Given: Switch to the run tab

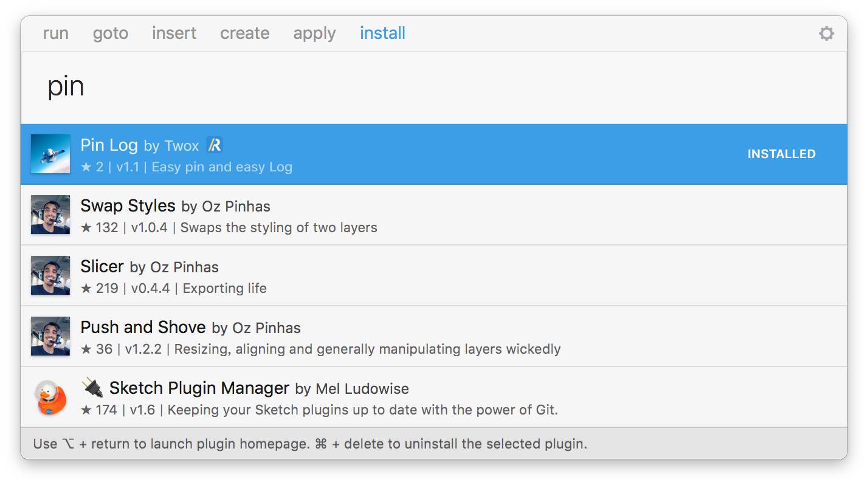Looking at the screenshot, I should click(x=55, y=33).
